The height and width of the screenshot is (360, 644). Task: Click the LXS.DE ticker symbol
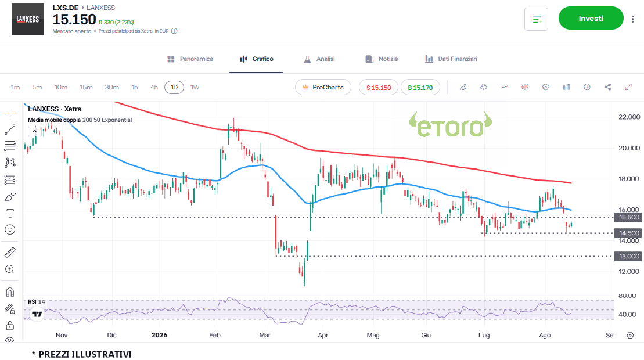pos(66,8)
